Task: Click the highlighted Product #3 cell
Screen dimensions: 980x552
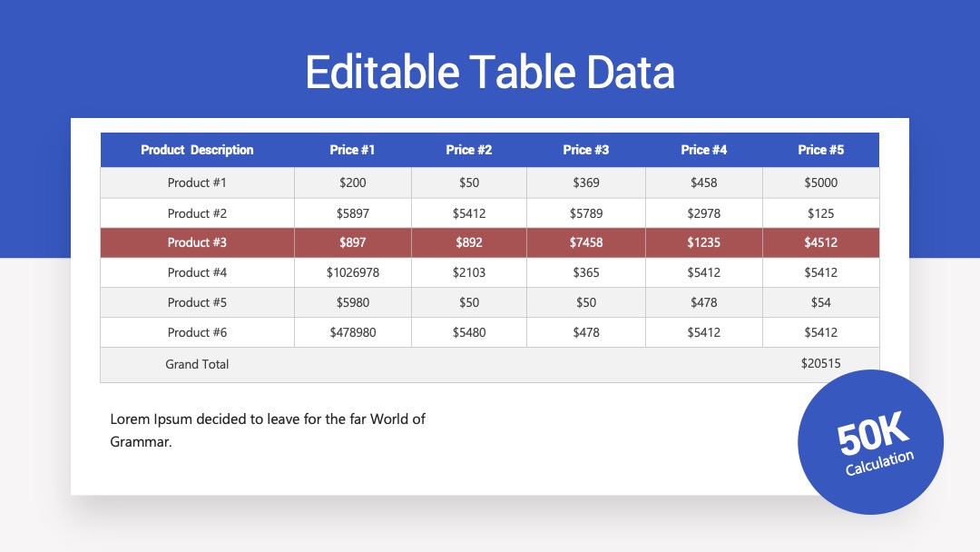Action: (197, 242)
